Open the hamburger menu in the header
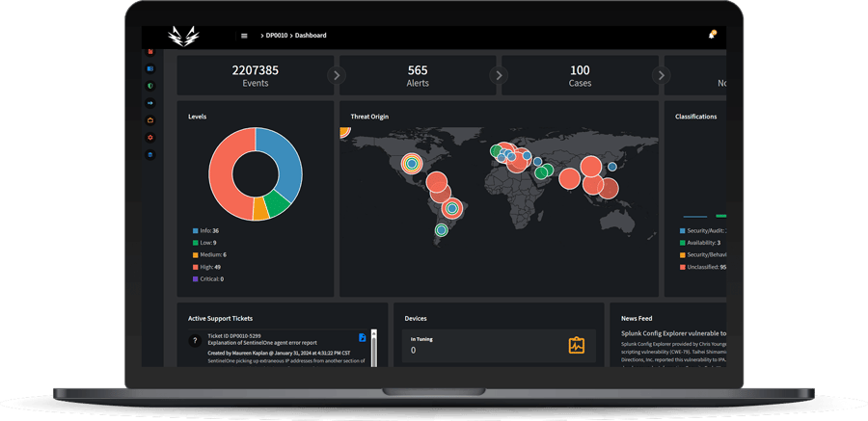 tap(244, 36)
